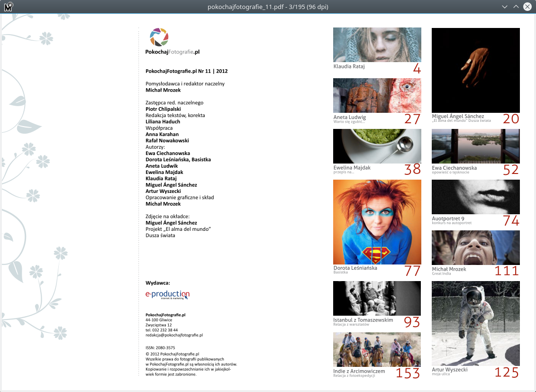Click the red page number 38
The image size is (536, 392).
412,169
